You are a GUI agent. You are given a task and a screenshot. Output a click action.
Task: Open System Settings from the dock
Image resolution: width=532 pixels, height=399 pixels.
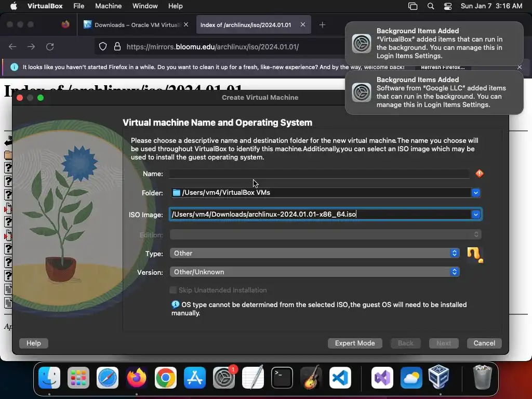pyautogui.click(x=224, y=378)
